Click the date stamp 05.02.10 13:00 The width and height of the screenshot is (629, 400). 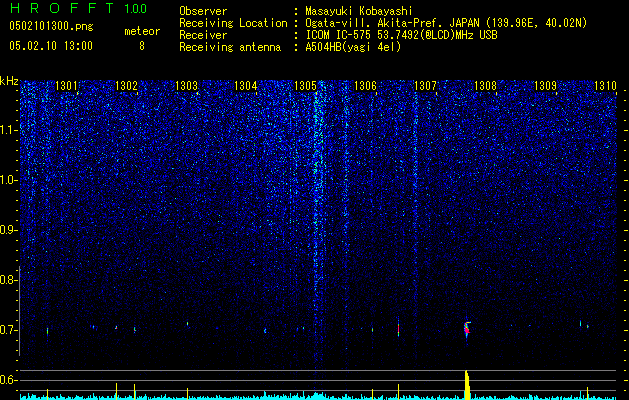[x=51, y=46]
